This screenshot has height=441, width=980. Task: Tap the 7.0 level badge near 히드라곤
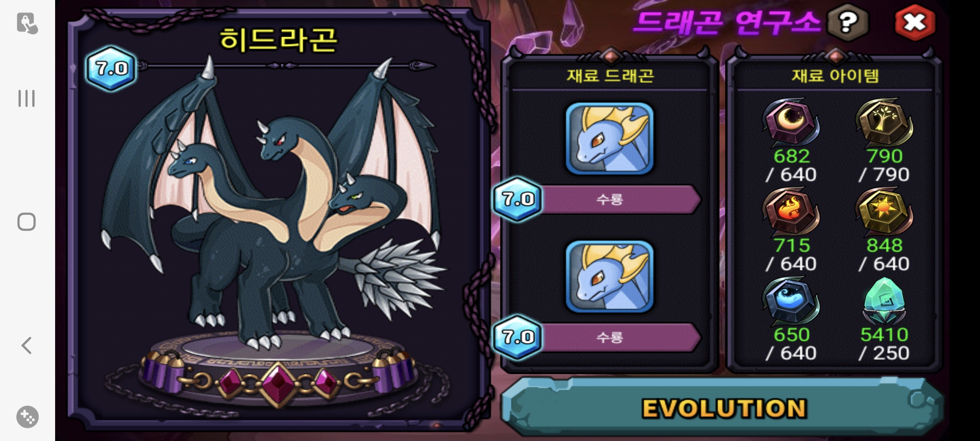(111, 69)
